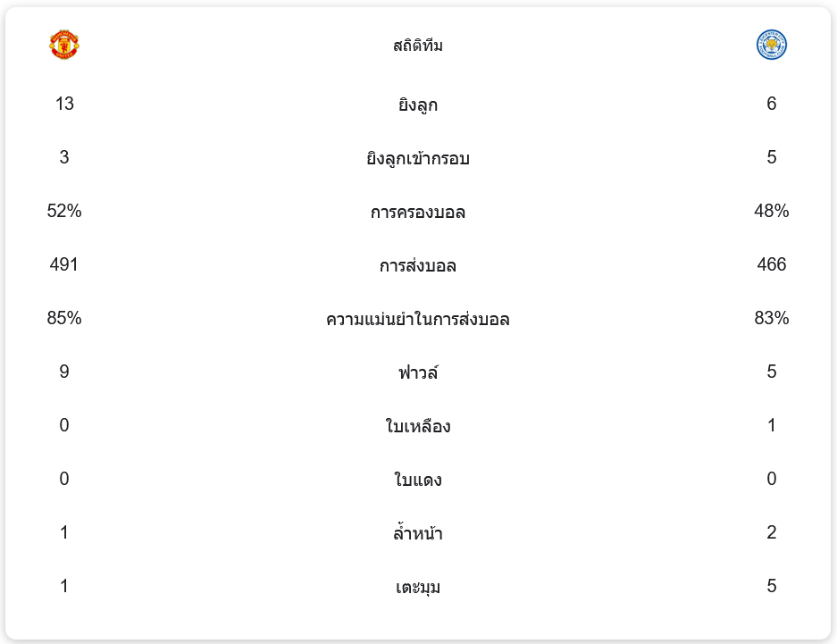Click the ฟาวล์ row label

[x=418, y=373]
